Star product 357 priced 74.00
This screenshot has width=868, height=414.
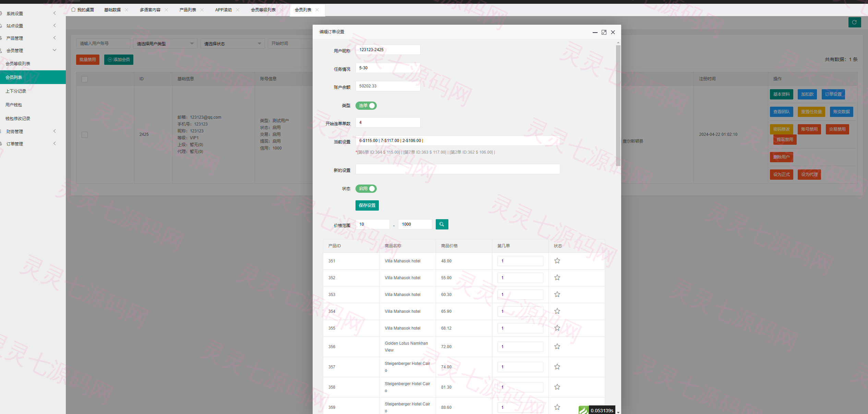[x=557, y=367]
